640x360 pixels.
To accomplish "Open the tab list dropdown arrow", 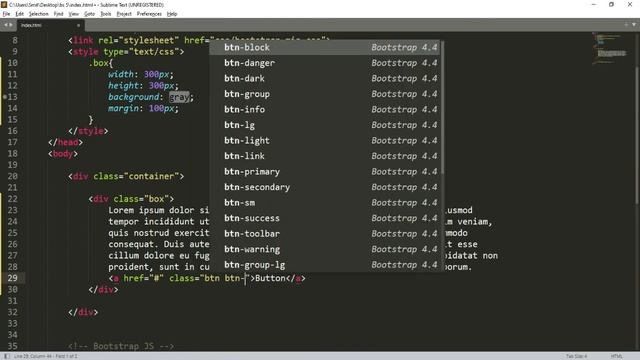I will pos(634,25).
